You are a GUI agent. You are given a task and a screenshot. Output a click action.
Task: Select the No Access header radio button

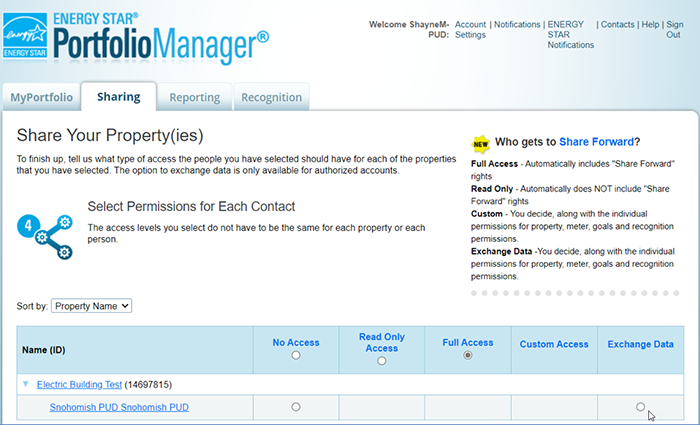(296, 355)
